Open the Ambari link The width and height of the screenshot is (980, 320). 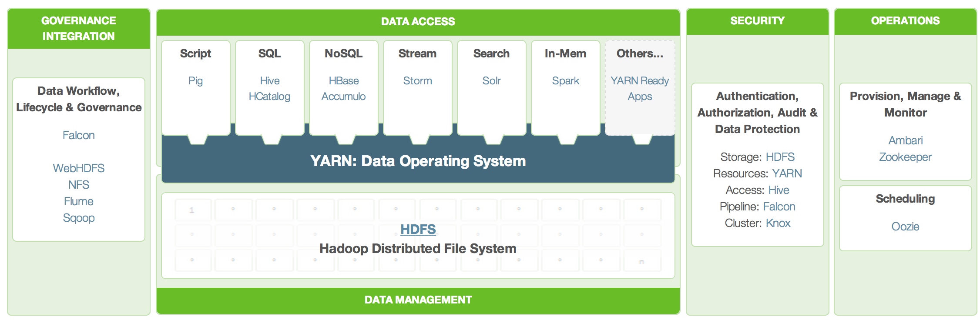[x=905, y=140]
